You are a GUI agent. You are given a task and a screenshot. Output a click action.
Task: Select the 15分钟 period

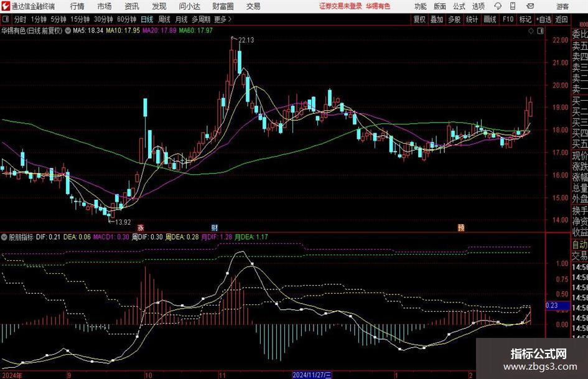80,19
